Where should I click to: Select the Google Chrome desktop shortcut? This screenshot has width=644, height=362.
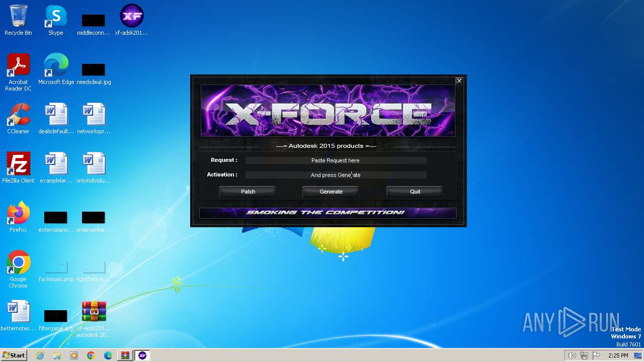(18, 269)
